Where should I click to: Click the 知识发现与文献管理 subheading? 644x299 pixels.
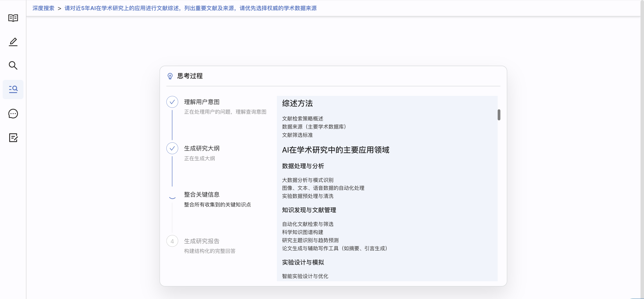coord(309,210)
